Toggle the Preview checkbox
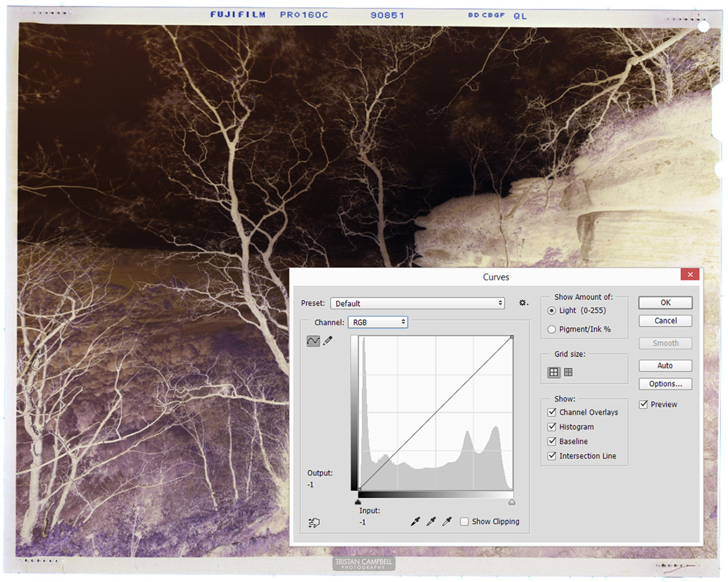 pyautogui.click(x=643, y=404)
